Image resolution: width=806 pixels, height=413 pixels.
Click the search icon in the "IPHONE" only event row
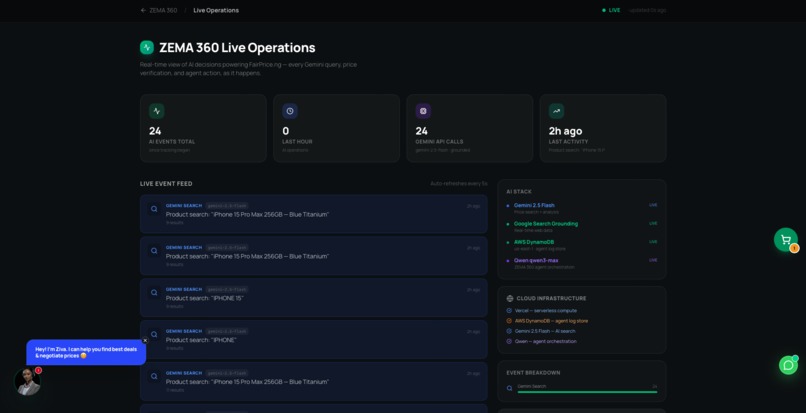154,334
